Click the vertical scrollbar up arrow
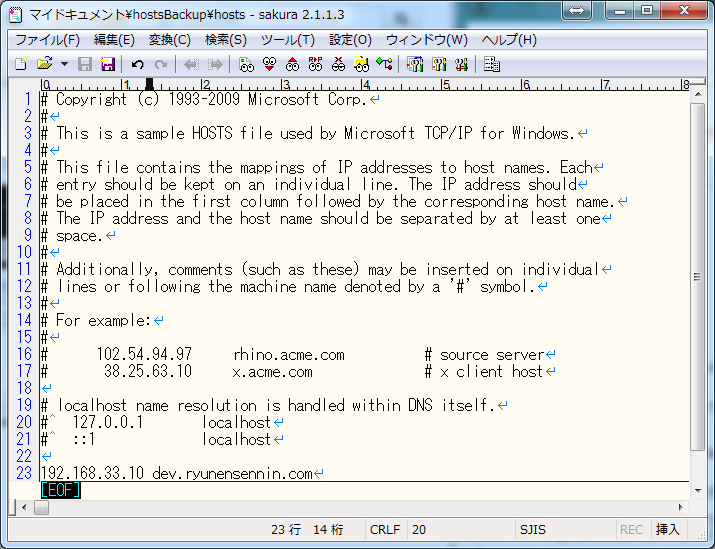This screenshot has width=715, height=549. (x=698, y=94)
